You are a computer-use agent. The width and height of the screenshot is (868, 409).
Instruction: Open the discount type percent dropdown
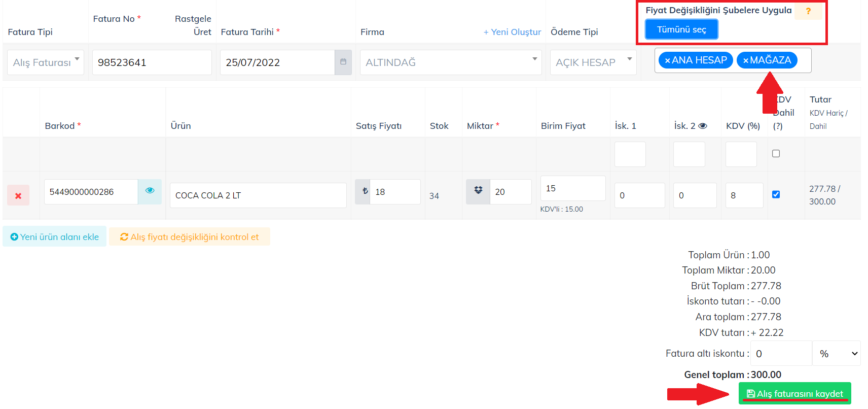836,353
